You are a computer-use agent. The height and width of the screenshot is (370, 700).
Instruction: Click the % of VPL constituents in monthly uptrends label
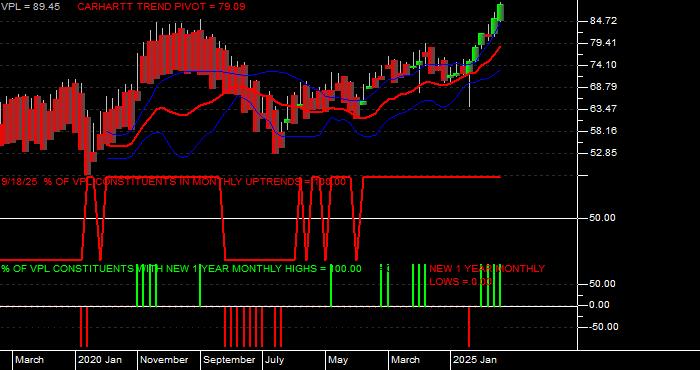(174, 182)
